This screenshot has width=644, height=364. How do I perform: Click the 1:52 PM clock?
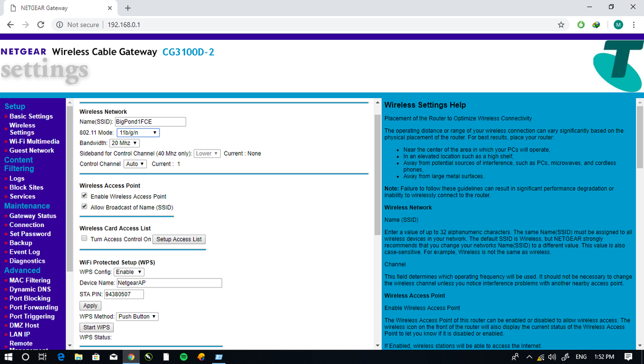point(604,357)
